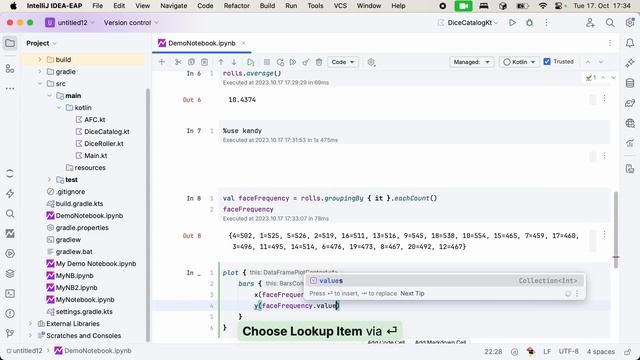Open the Managed server dropdown
640x360 pixels.
point(471,62)
